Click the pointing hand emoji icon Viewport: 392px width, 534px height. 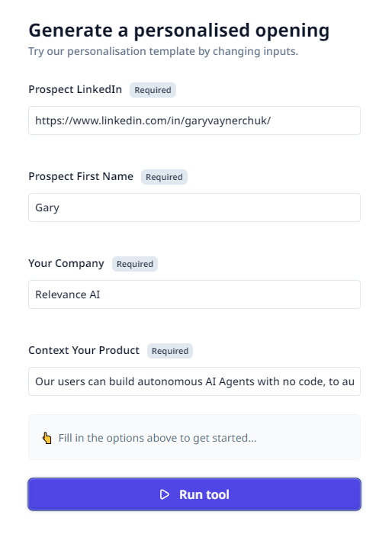tap(47, 438)
